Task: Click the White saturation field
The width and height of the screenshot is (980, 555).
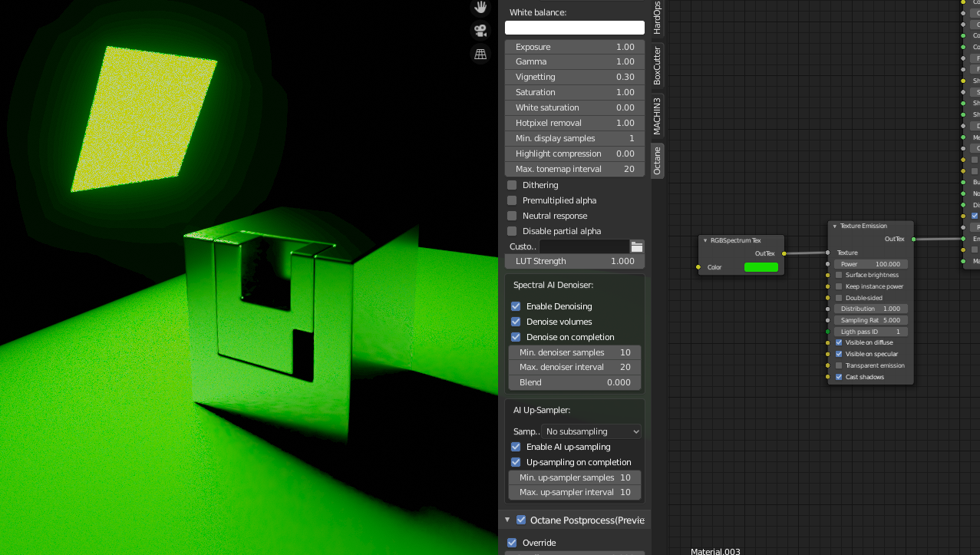Action: 575,107
